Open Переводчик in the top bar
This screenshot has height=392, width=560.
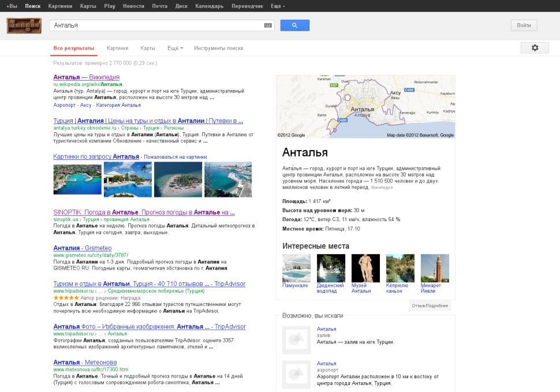pyautogui.click(x=247, y=6)
